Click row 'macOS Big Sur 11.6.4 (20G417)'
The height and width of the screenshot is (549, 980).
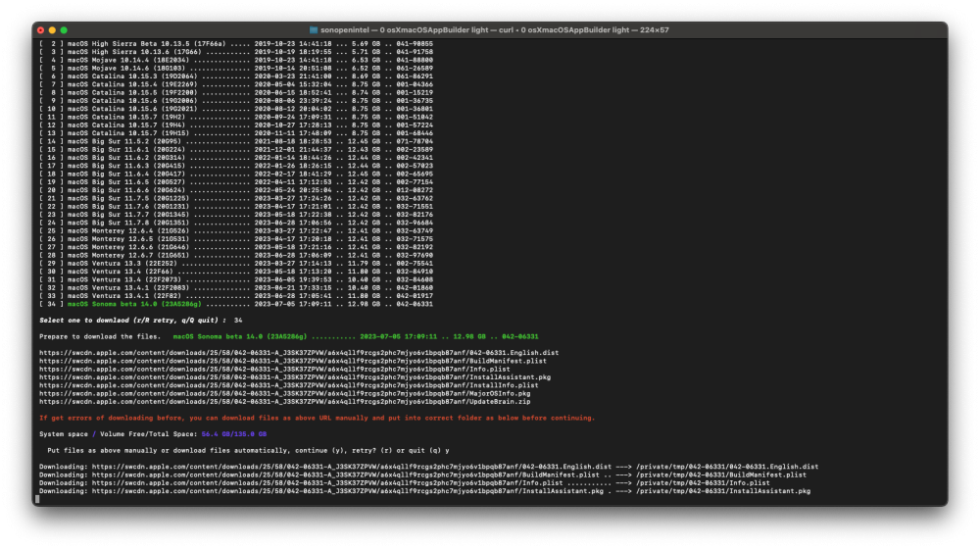(236, 174)
